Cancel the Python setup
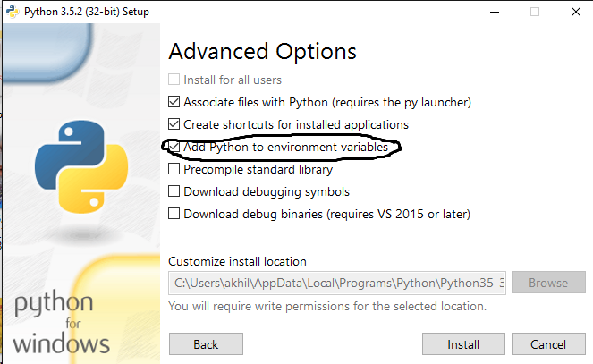Image resolution: width=593 pixels, height=364 pixels. pos(547,344)
